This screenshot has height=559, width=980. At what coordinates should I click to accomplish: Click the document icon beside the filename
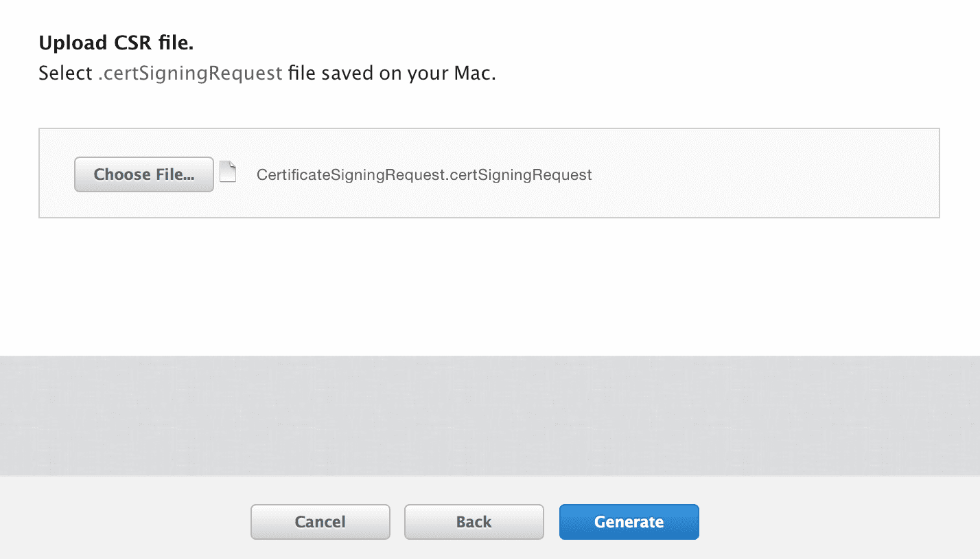pos(228,172)
